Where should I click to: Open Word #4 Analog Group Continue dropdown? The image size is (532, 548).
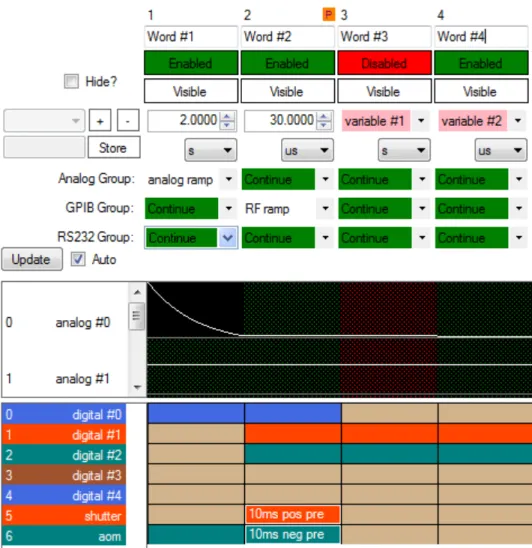click(519, 179)
